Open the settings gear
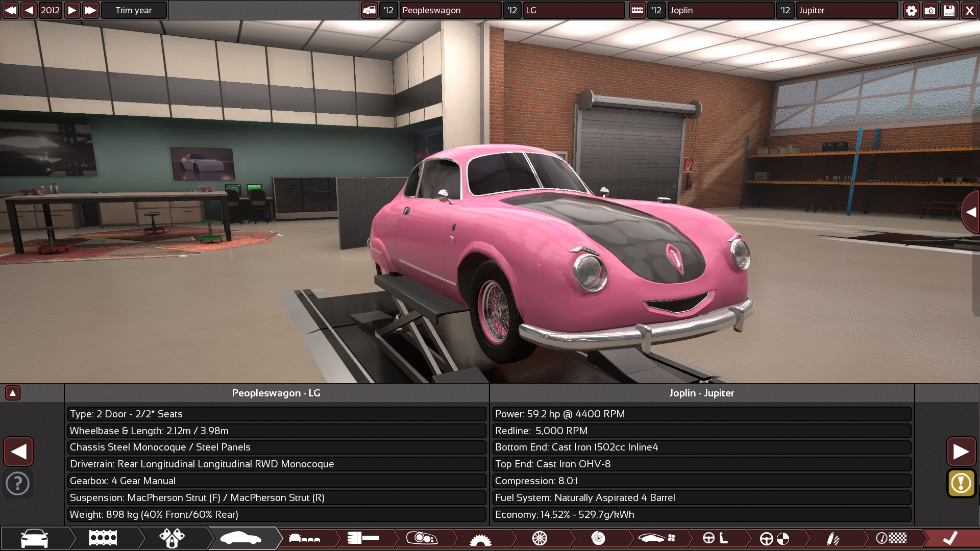The height and width of the screenshot is (551, 980). pyautogui.click(x=911, y=10)
